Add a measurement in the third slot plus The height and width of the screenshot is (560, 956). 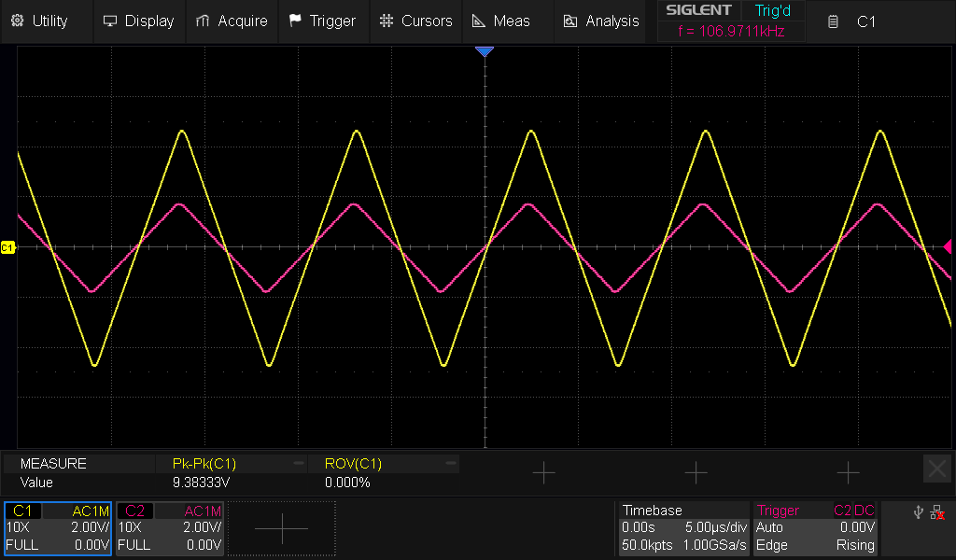point(544,472)
